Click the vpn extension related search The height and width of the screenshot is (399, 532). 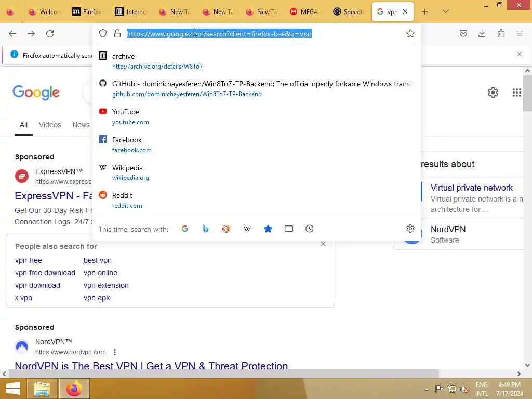[x=106, y=285]
